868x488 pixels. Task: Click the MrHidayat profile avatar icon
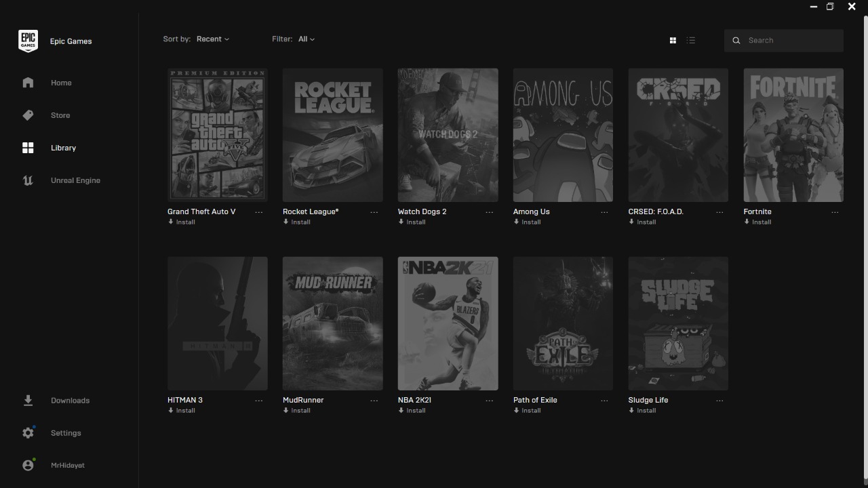(x=28, y=466)
